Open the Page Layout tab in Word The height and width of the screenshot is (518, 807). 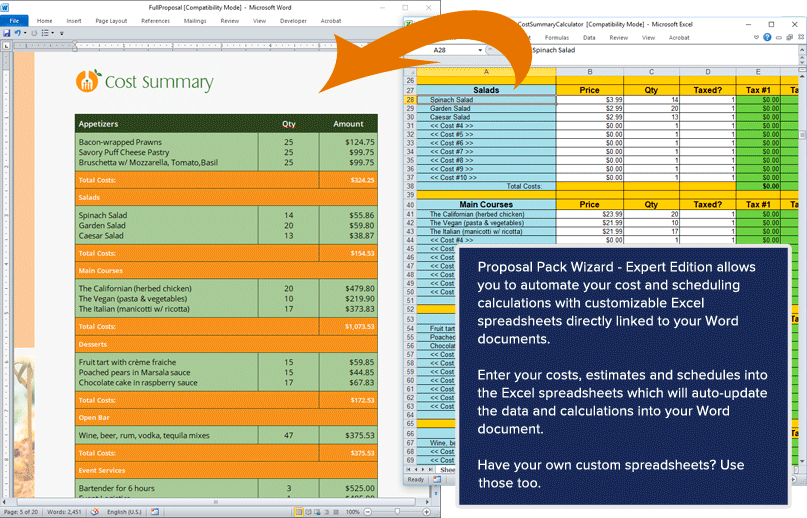pyautogui.click(x=111, y=21)
